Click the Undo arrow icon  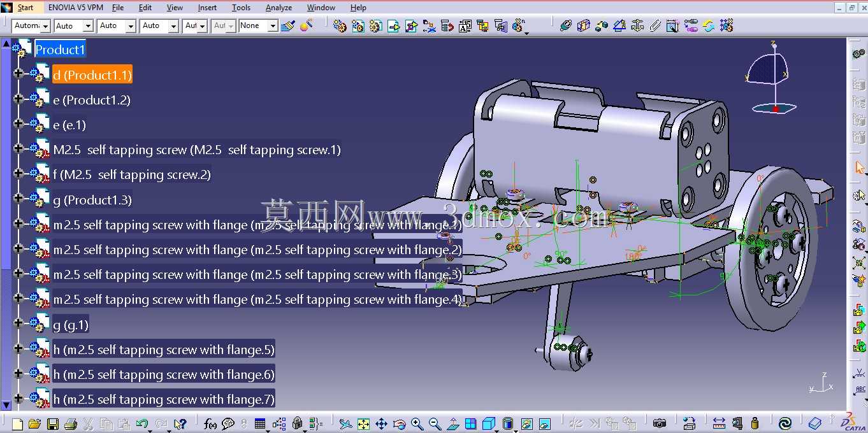point(142,423)
